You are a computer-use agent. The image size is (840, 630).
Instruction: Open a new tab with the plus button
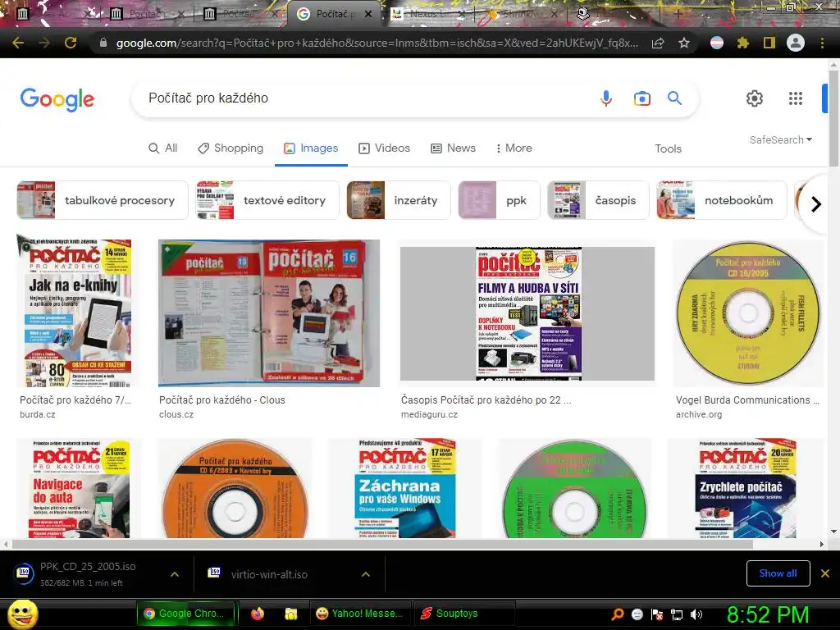678,15
